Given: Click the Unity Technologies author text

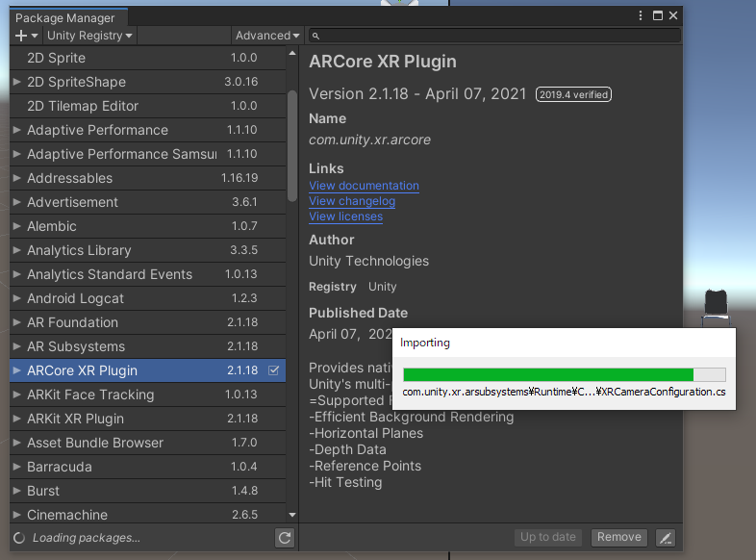Looking at the screenshot, I should pyautogui.click(x=368, y=261).
